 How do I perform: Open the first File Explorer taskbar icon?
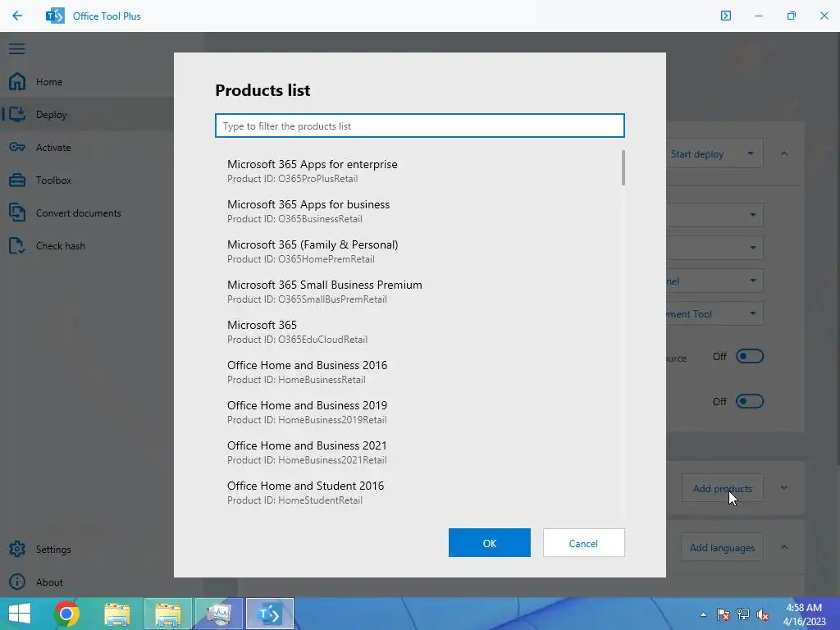(117, 614)
